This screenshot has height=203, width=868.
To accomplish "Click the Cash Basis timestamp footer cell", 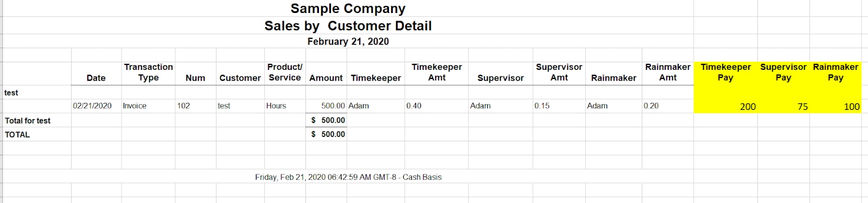I will click(348, 177).
